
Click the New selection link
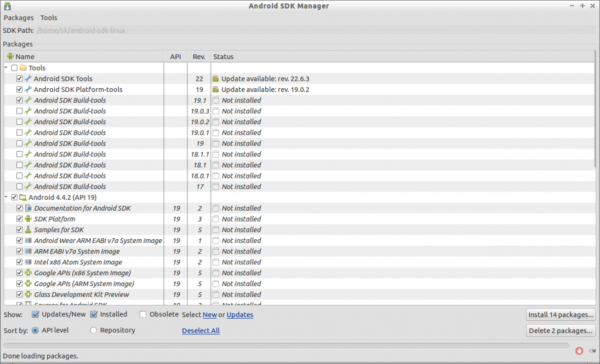pos(210,315)
